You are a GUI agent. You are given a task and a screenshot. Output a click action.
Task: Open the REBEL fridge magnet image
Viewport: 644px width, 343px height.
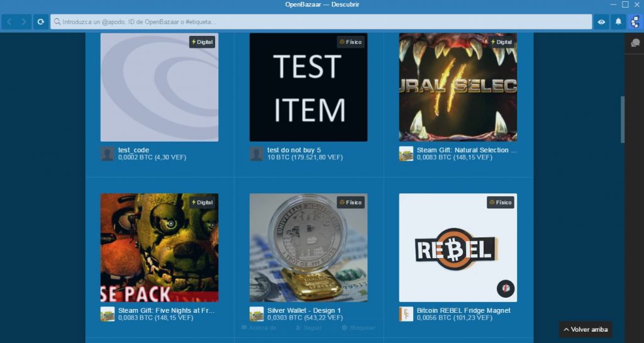[x=458, y=248]
